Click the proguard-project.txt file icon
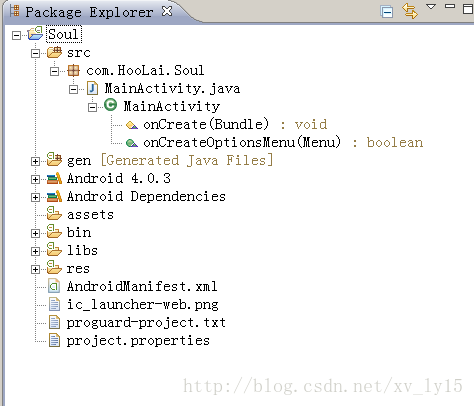Screen dimensions: 474x406 pos(54,322)
